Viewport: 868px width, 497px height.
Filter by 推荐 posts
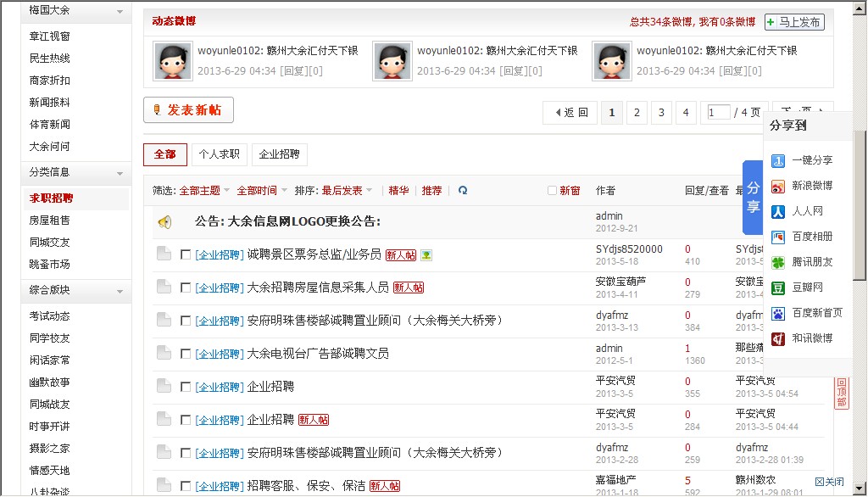[x=431, y=191]
